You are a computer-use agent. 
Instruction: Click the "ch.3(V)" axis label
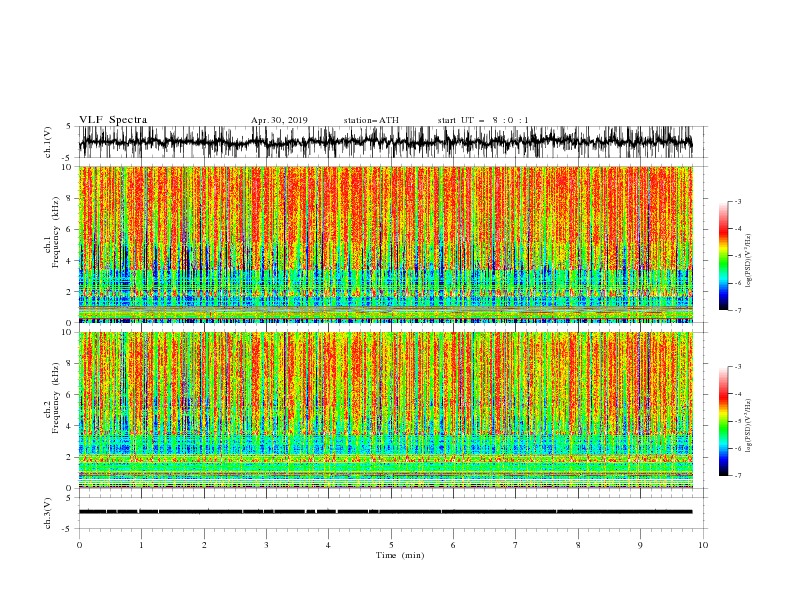tap(48, 513)
